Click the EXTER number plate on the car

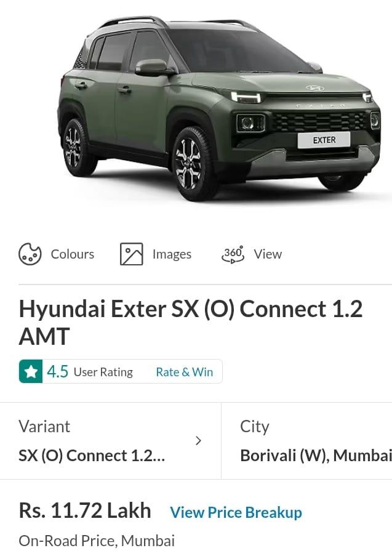coord(324,140)
